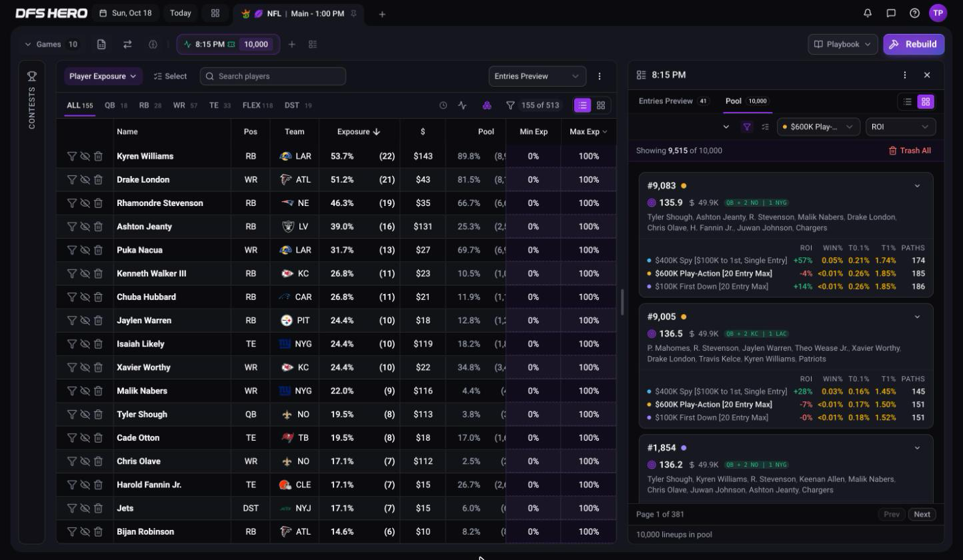Viewport: 963px width, 560px height.
Task: Toggle visibility eye for Rhamondre Stevenson
Action: (x=85, y=203)
